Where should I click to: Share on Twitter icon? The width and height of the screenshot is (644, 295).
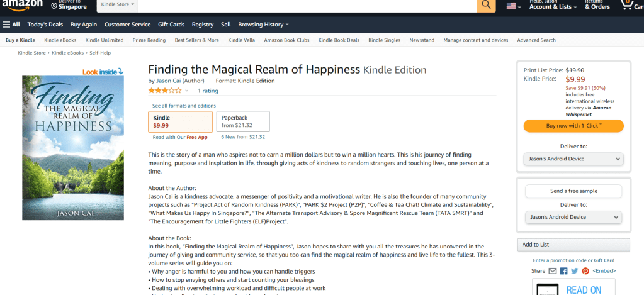pos(574,271)
